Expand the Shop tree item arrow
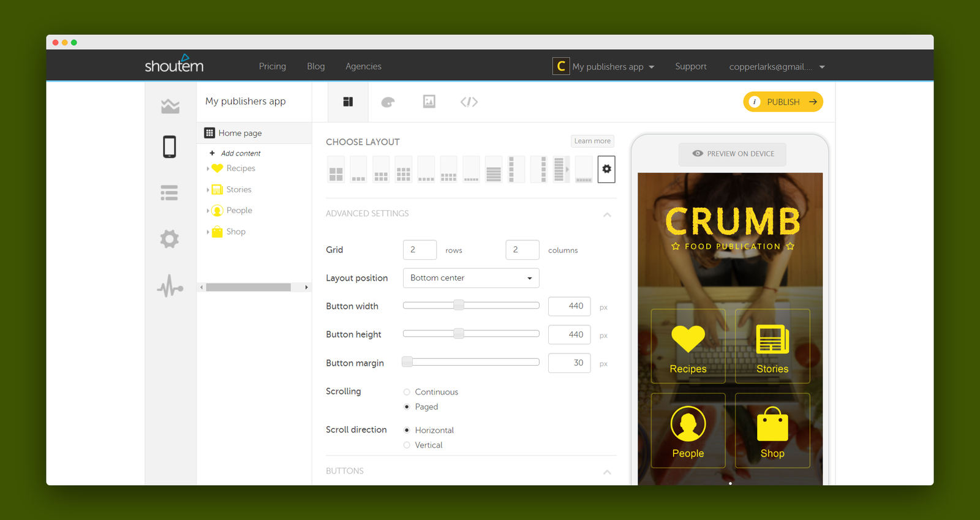Image resolution: width=980 pixels, height=520 pixels. [208, 232]
